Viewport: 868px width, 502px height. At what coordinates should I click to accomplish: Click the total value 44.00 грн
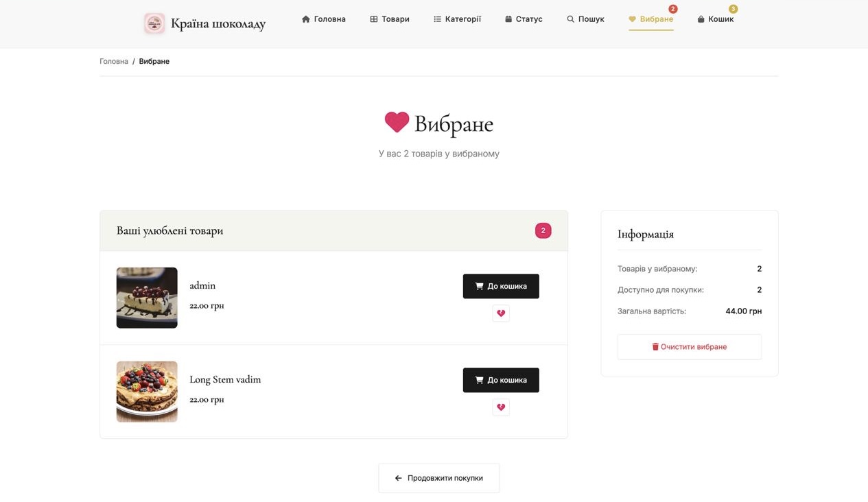[744, 311]
